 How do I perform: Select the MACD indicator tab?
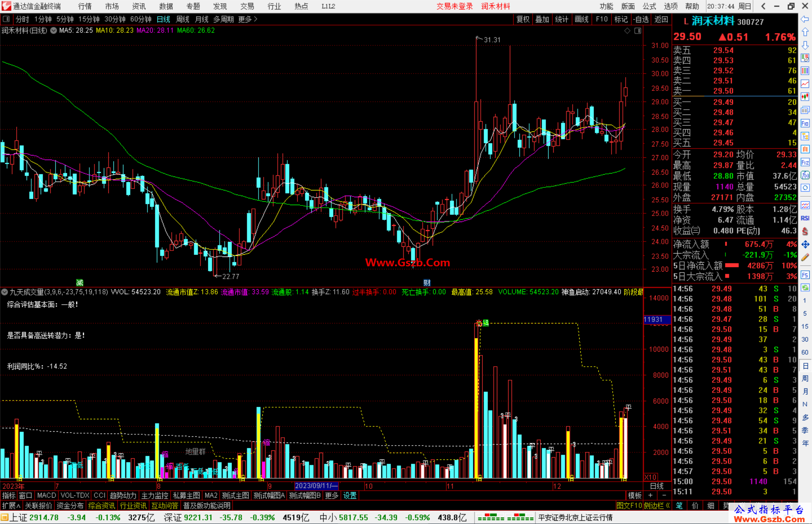click(x=46, y=496)
